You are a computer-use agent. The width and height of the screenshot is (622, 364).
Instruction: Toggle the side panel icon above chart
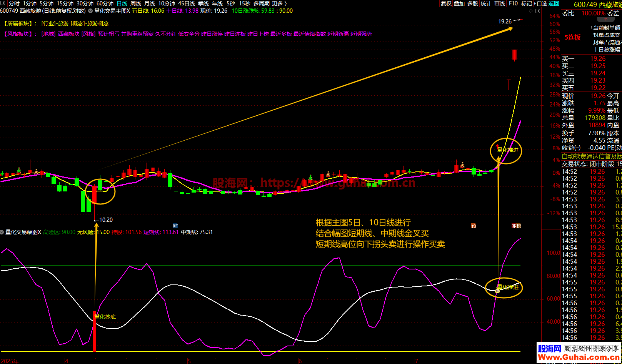[x=538, y=11]
